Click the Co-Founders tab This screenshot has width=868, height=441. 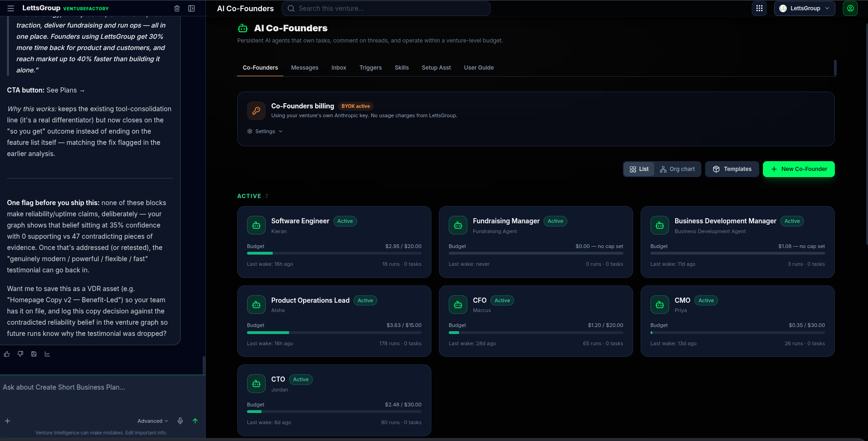260,68
